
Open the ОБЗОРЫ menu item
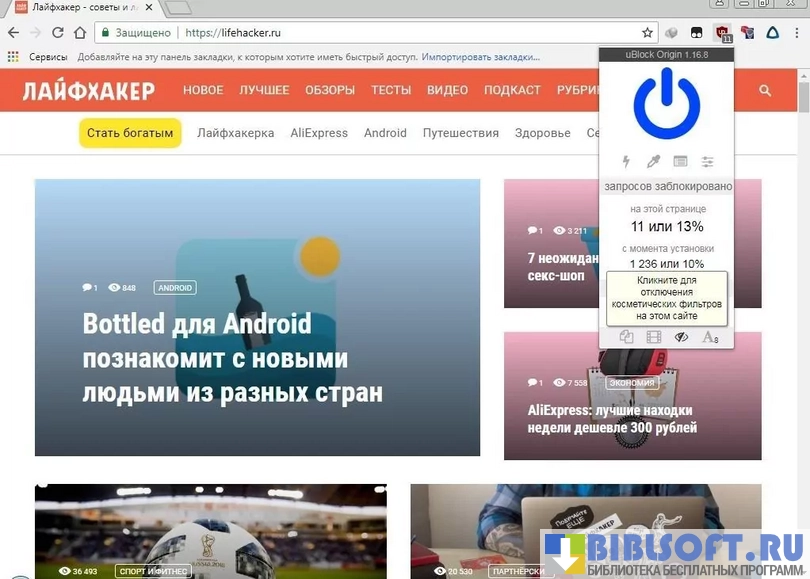(x=330, y=90)
